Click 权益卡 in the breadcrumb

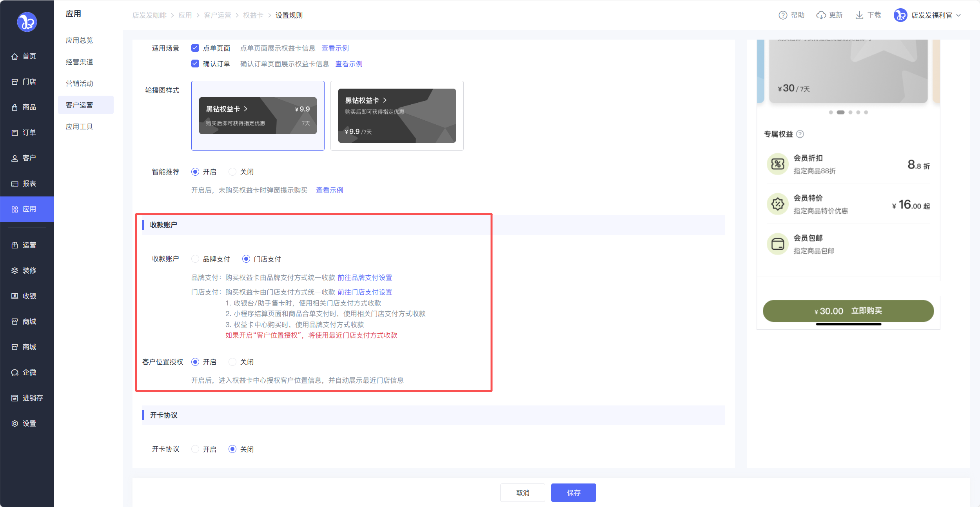253,15
